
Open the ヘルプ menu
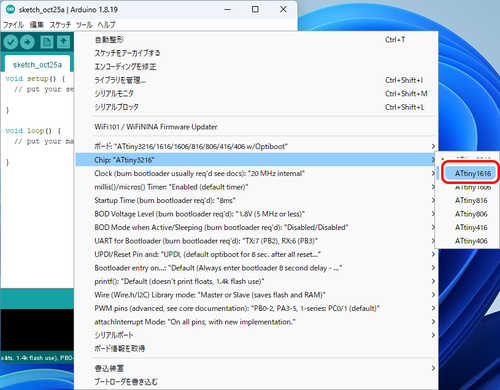106,25
